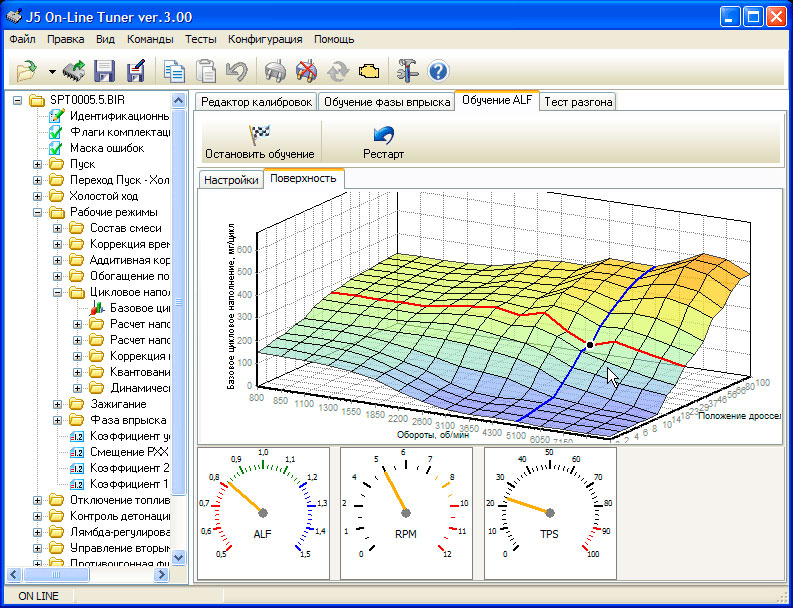Click the yellow check engine icon
This screenshot has height=608, width=793.
click(369, 71)
